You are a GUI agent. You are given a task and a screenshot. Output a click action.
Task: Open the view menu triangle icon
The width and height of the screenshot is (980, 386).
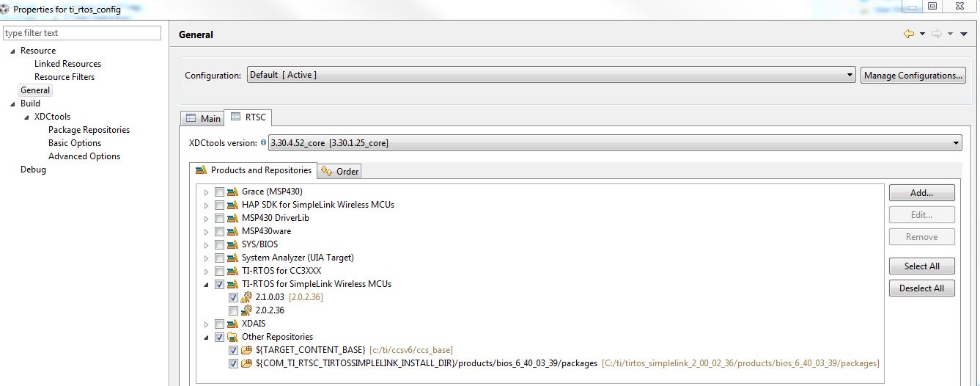click(963, 34)
